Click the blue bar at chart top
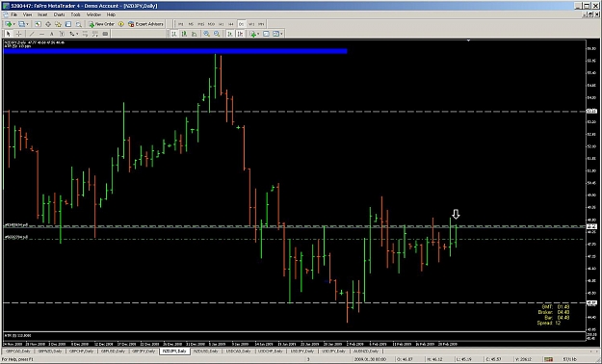This screenshot has height=364, width=602. 175,51
